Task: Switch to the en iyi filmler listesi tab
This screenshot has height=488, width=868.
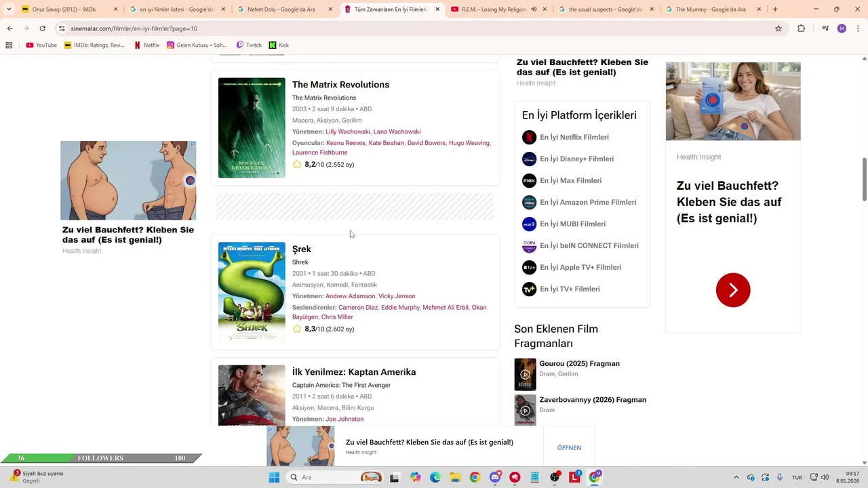Action: click(176, 9)
